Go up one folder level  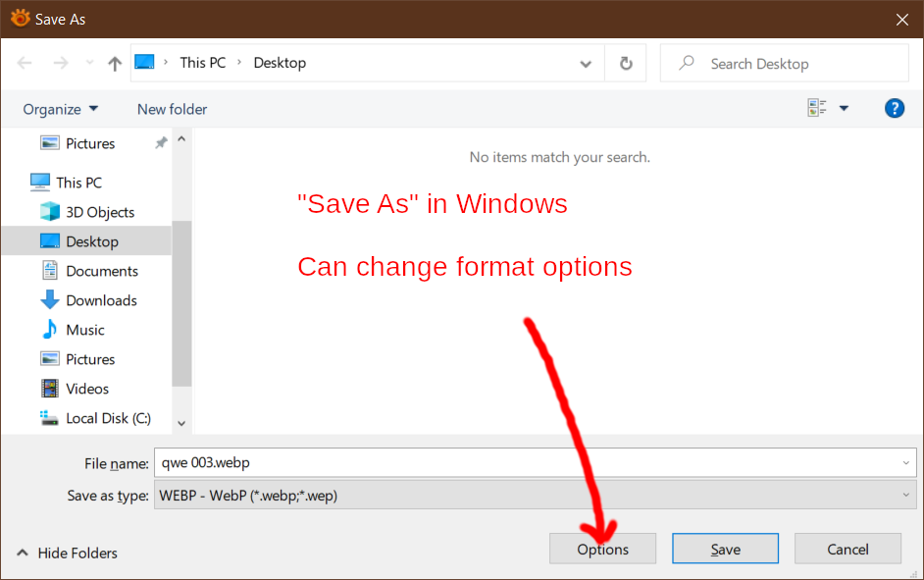click(x=115, y=63)
